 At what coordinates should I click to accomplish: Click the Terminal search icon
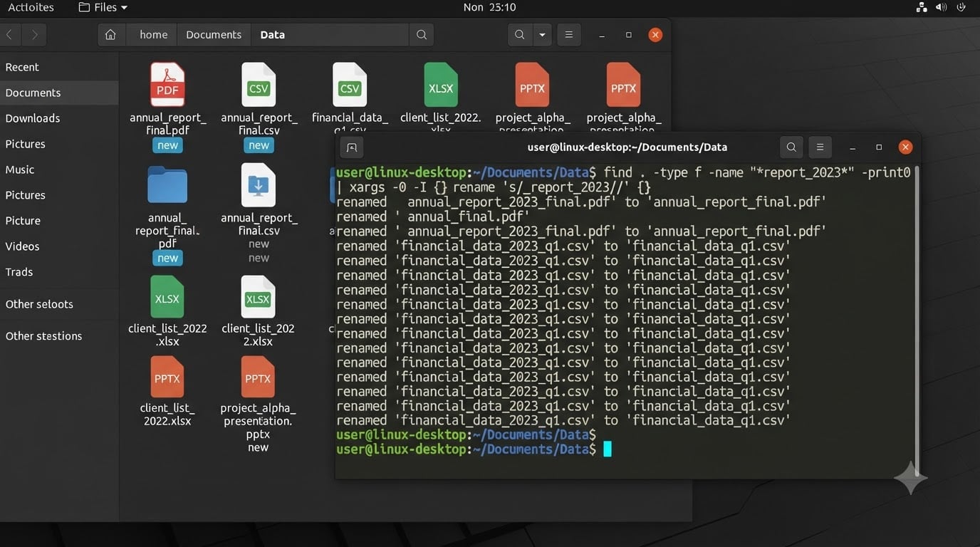[791, 147]
